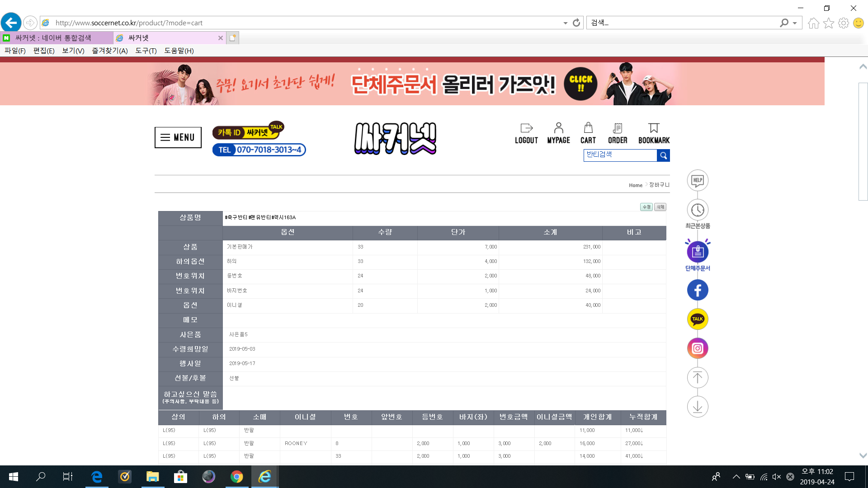Click the HELP speech bubble icon

[x=698, y=180]
